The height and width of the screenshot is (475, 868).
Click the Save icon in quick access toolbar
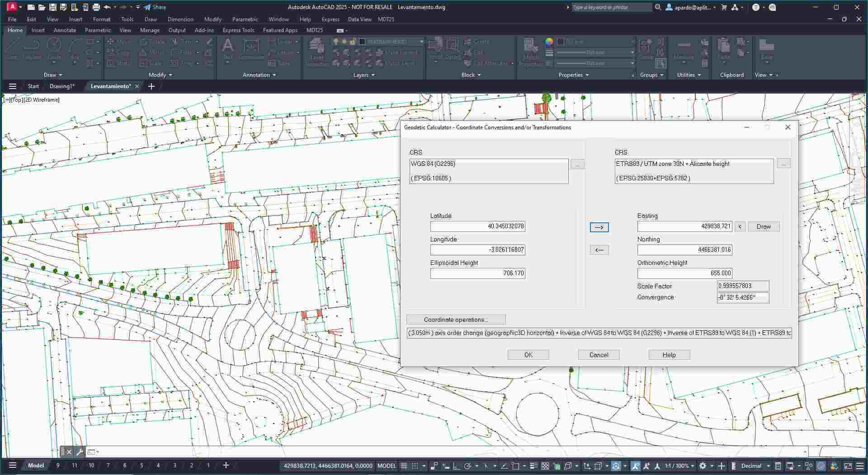click(x=52, y=7)
